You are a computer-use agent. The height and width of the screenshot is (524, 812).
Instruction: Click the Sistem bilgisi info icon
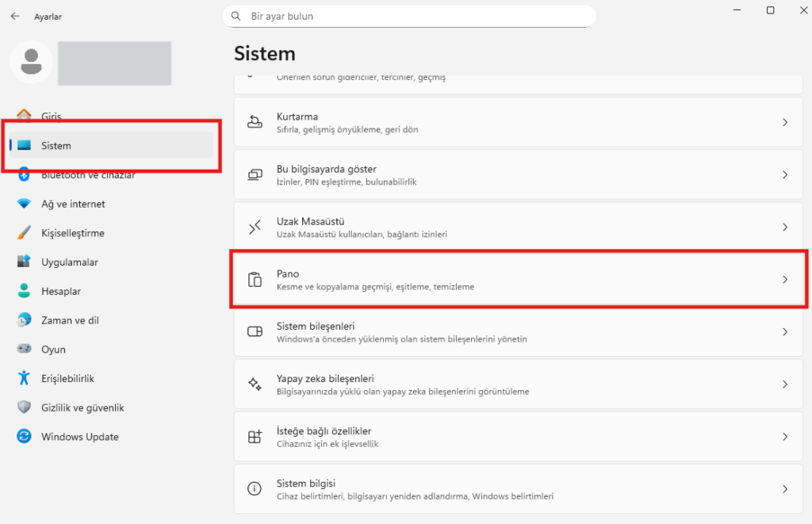point(255,489)
